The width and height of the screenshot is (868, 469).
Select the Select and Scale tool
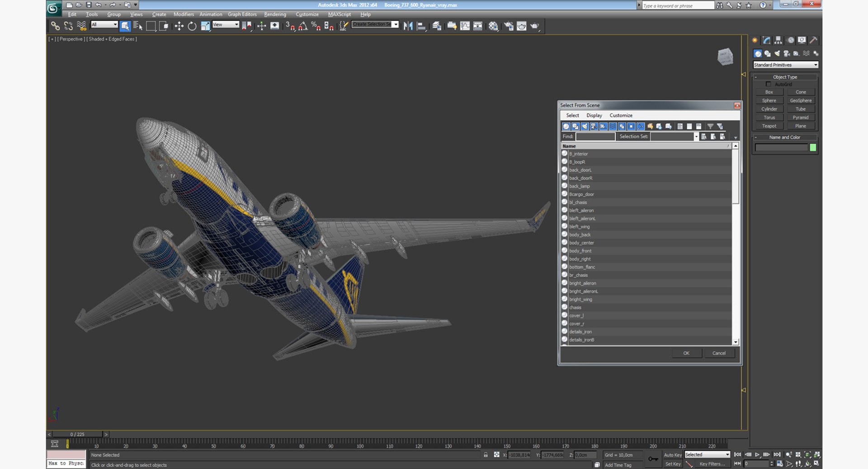click(205, 26)
